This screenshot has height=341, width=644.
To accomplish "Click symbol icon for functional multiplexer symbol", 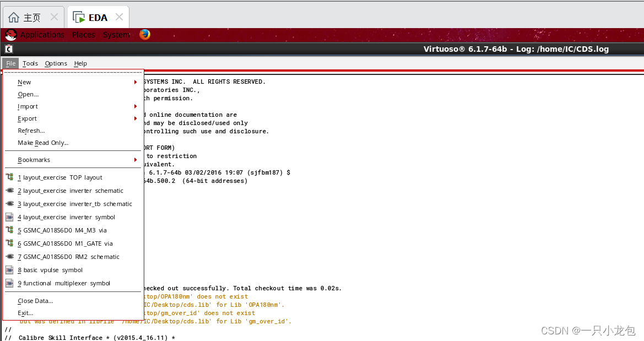I will [x=9, y=283].
